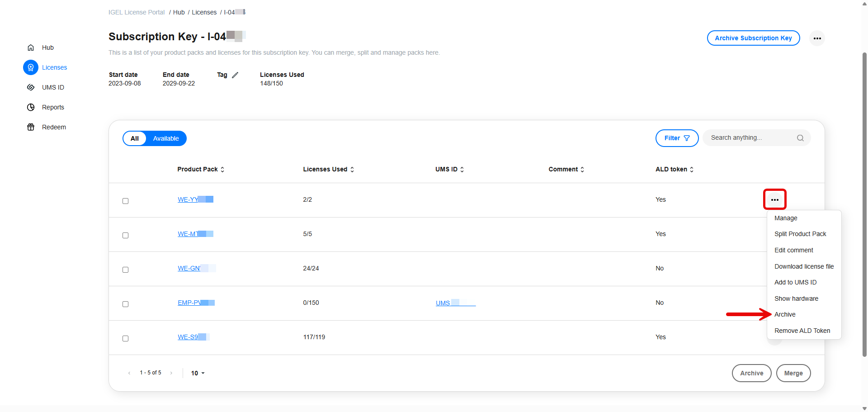
Task: Click the search magnifier icon
Action: [x=800, y=137]
